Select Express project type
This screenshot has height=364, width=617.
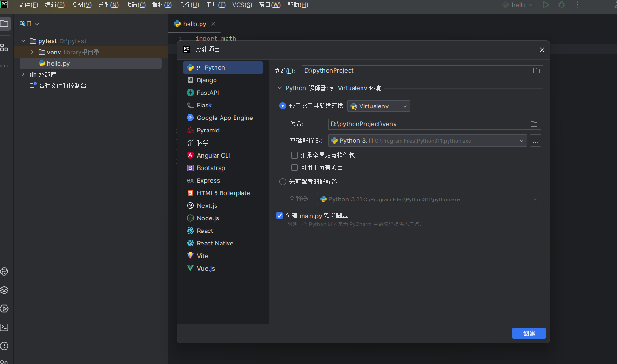pyautogui.click(x=223, y=180)
